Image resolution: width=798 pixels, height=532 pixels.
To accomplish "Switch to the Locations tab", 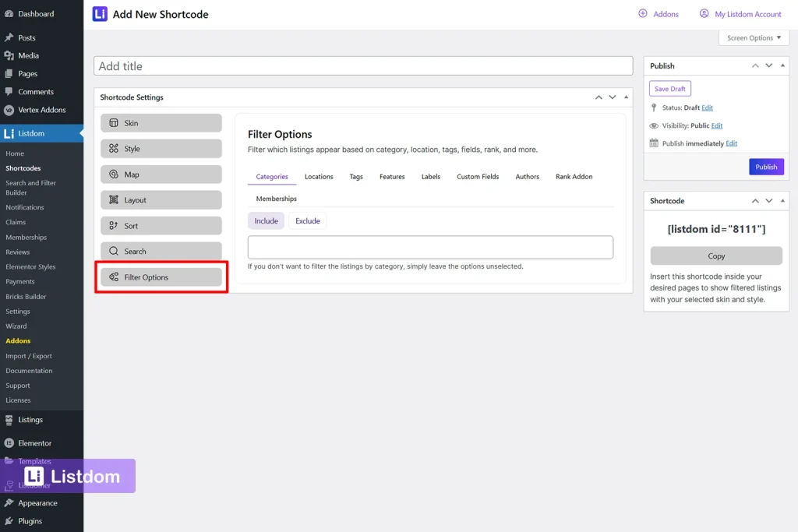I will (318, 177).
